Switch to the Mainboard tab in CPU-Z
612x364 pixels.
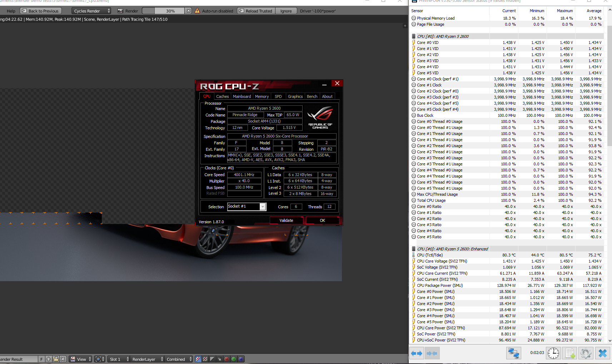pos(242,96)
